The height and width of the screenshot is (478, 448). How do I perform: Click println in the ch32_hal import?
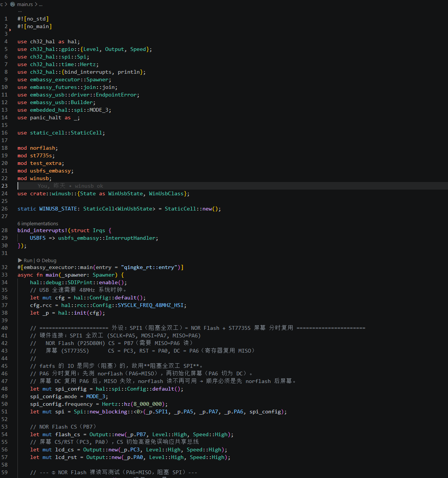[x=128, y=72]
